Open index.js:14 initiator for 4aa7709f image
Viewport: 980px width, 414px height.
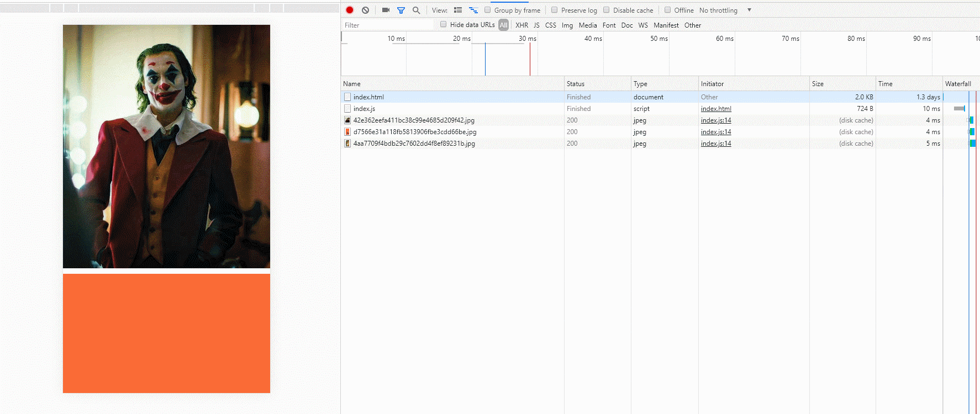[716, 144]
